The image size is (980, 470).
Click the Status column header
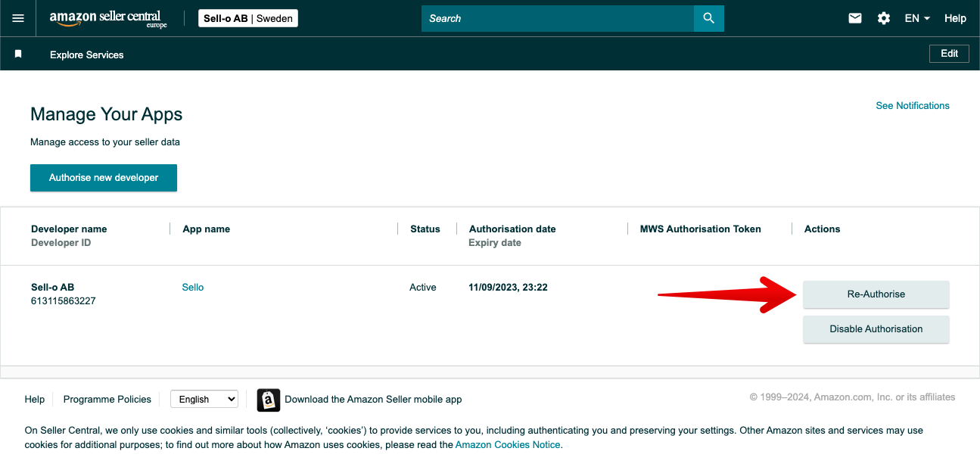425,229
